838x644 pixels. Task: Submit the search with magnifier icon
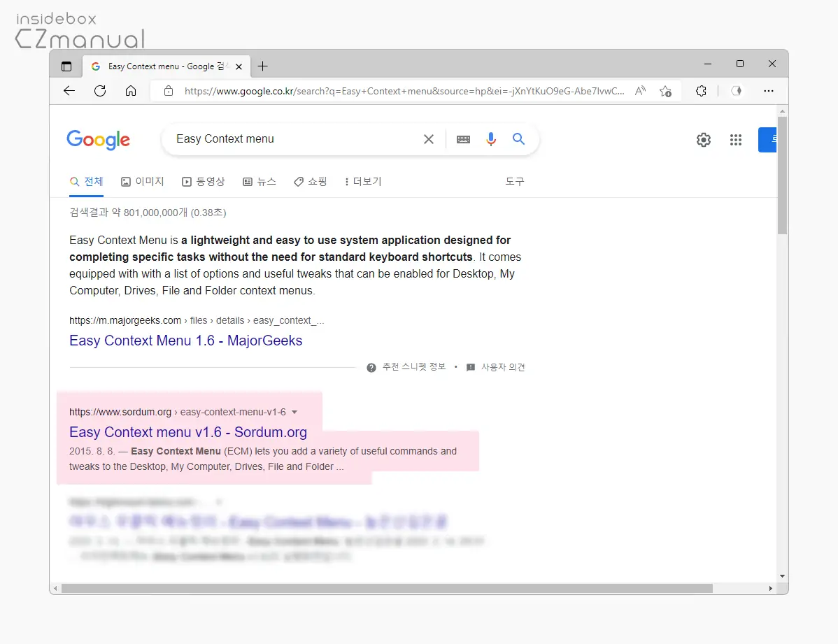coord(518,139)
